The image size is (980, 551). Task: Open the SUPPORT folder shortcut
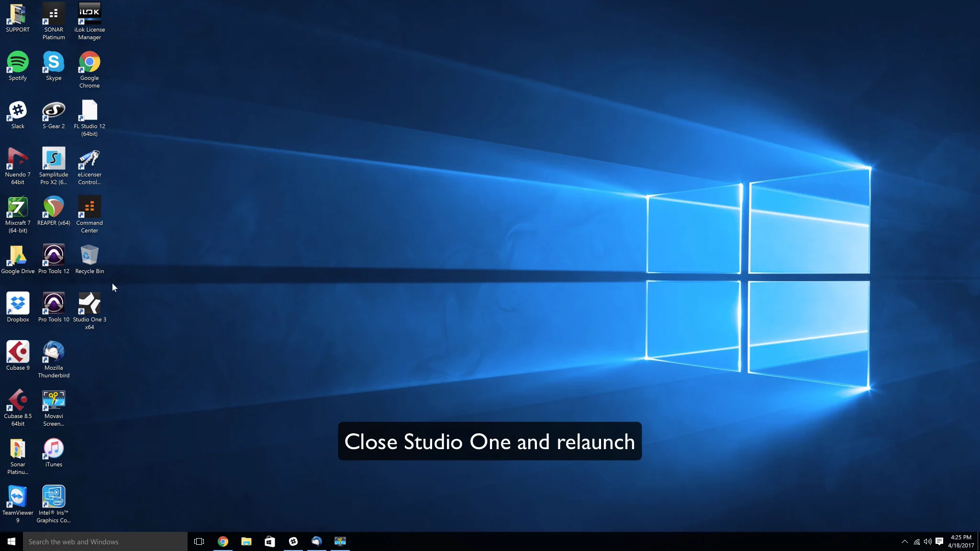[x=18, y=18]
